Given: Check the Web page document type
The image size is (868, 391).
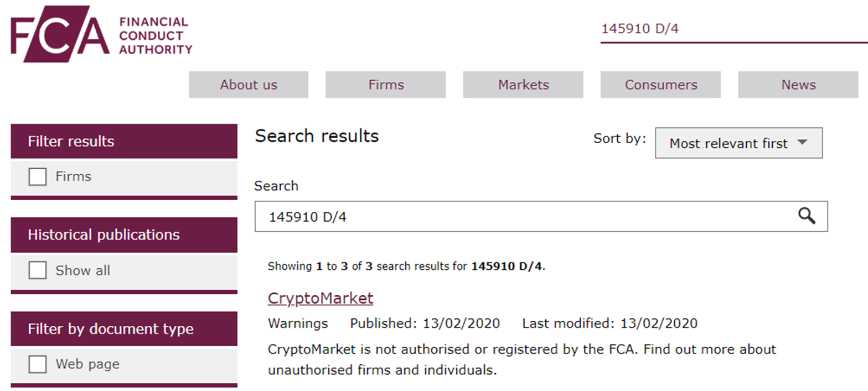Looking at the screenshot, I should tap(38, 364).
